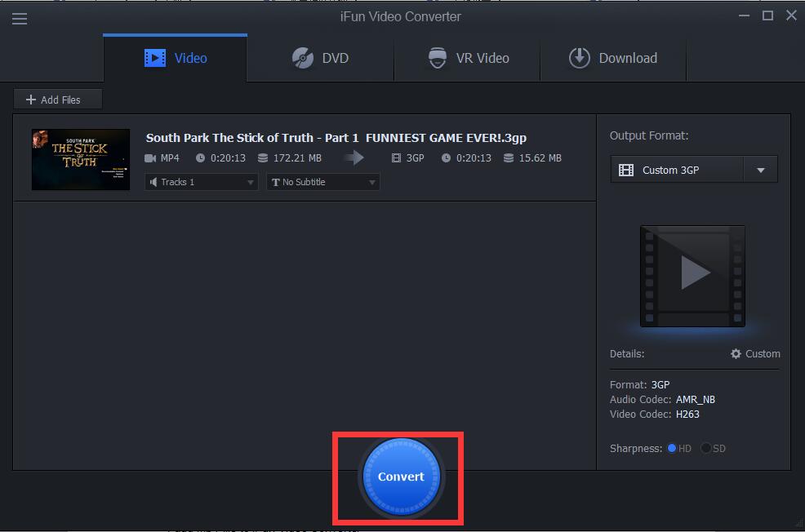The width and height of the screenshot is (805, 532).
Task: Select the SD sharpness option
Action: coord(706,448)
